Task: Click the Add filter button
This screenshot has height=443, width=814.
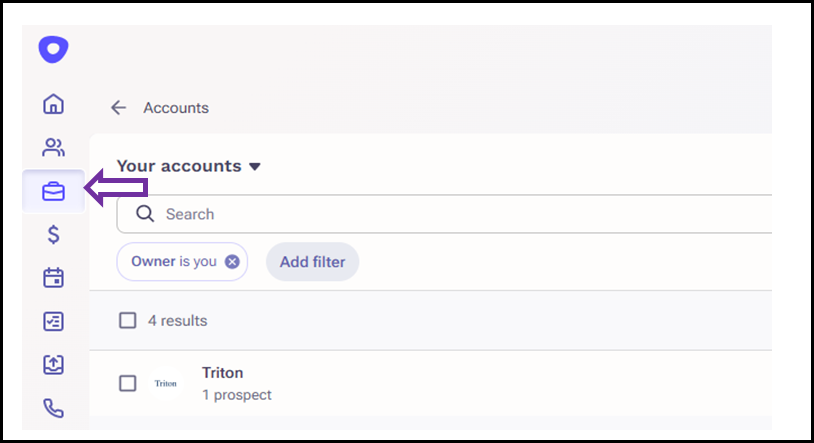Action: click(x=313, y=262)
